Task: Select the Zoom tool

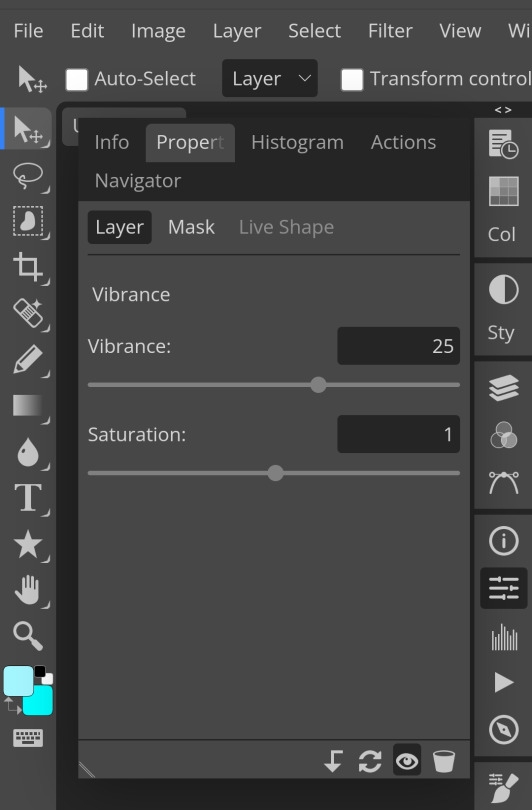Action: [x=28, y=635]
